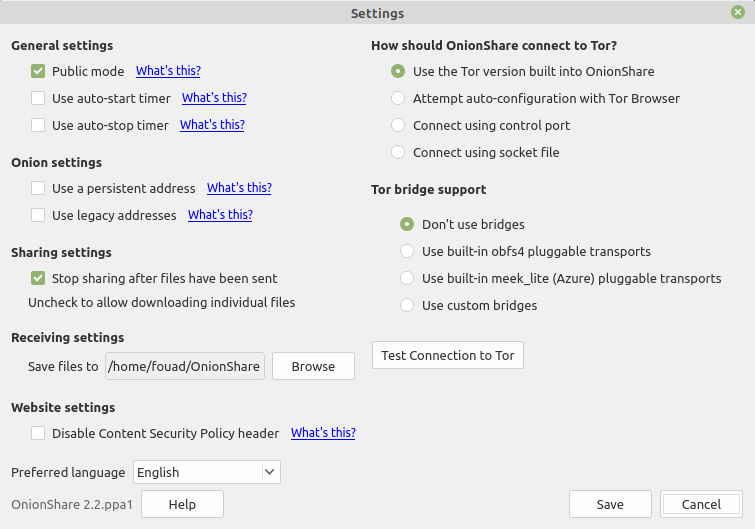Open What's this link for persistent address
This screenshot has width=755, height=529.
(x=239, y=188)
